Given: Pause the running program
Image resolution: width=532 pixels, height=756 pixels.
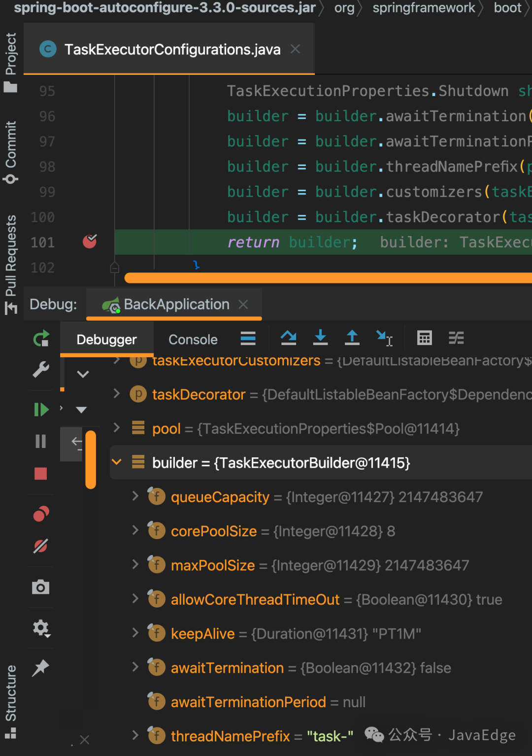Looking at the screenshot, I should pyautogui.click(x=41, y=441).
